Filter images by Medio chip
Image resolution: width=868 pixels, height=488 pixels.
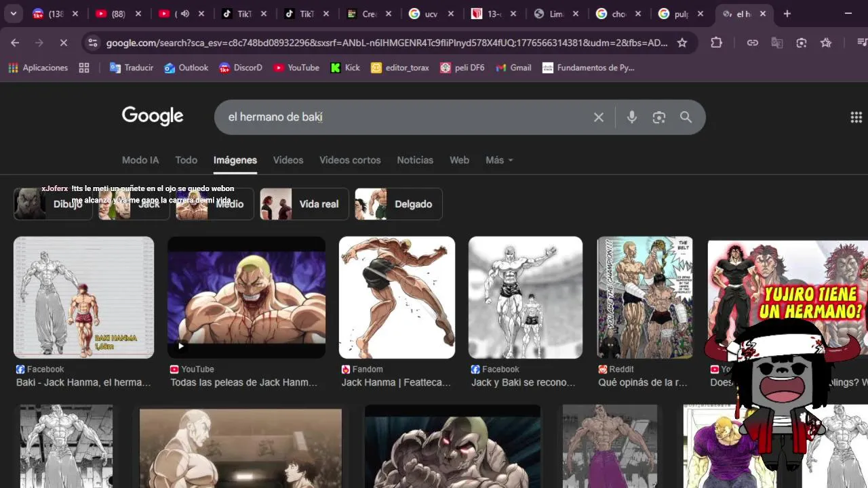pyautogui.click(x=214, y=204)
